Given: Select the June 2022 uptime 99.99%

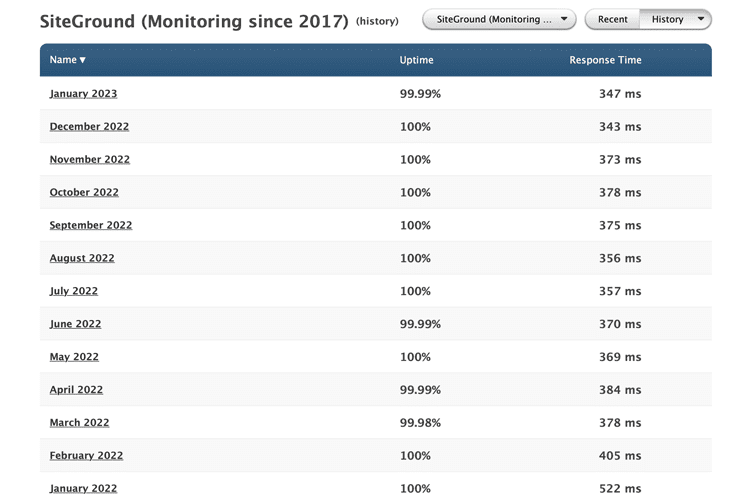Looking at the screenshot, I should tap(420, 324).
